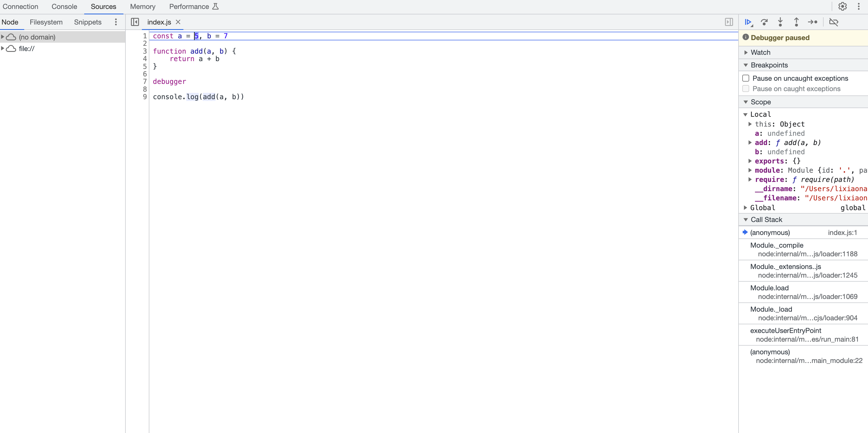Click Step into next function call
This screenshot has width=868, height=433.
tap(780, 22)
